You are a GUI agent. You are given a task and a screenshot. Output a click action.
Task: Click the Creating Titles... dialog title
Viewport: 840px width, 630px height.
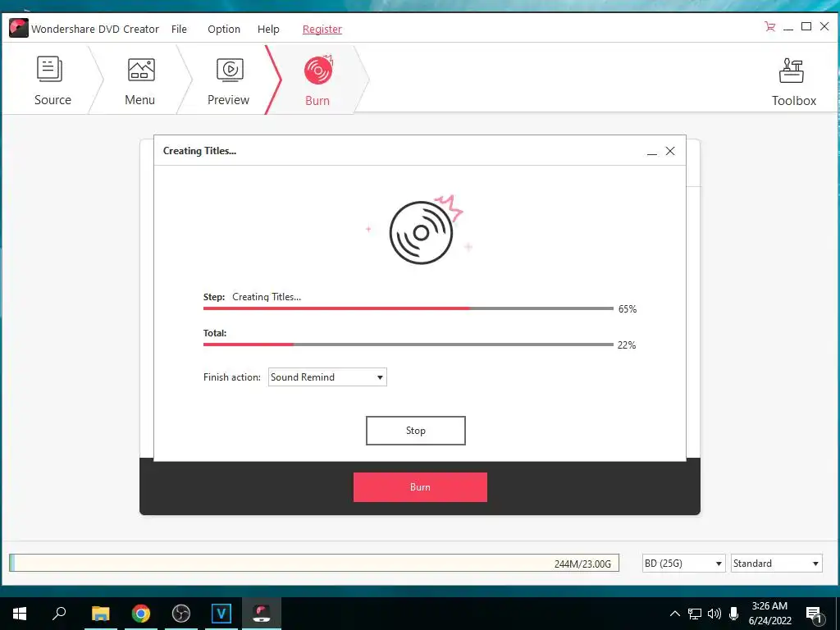pyautogui.click(x=199, y=151)
